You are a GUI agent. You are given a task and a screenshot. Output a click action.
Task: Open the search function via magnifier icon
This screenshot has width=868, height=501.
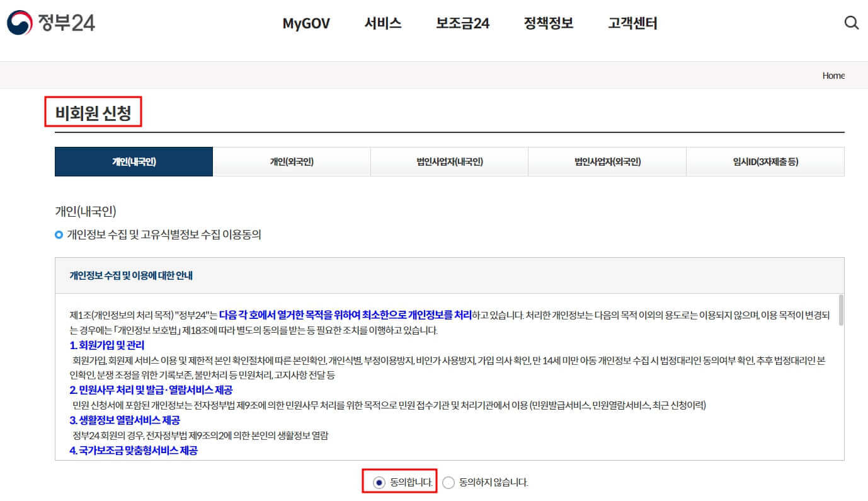[x=852, y=23]
